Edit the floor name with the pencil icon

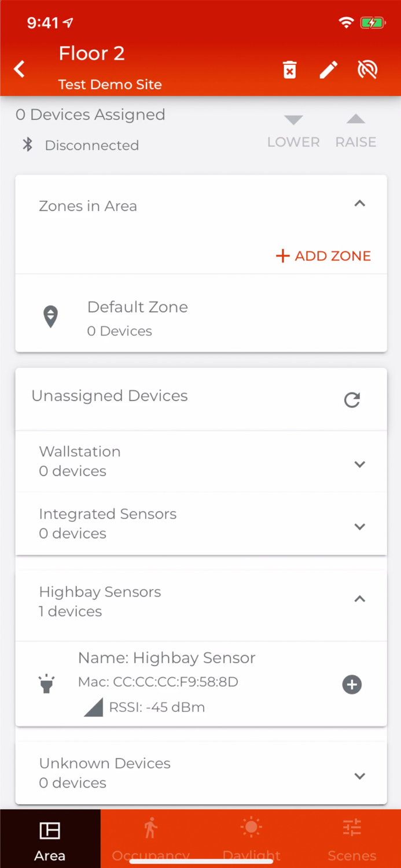click(x=328, y=69)
